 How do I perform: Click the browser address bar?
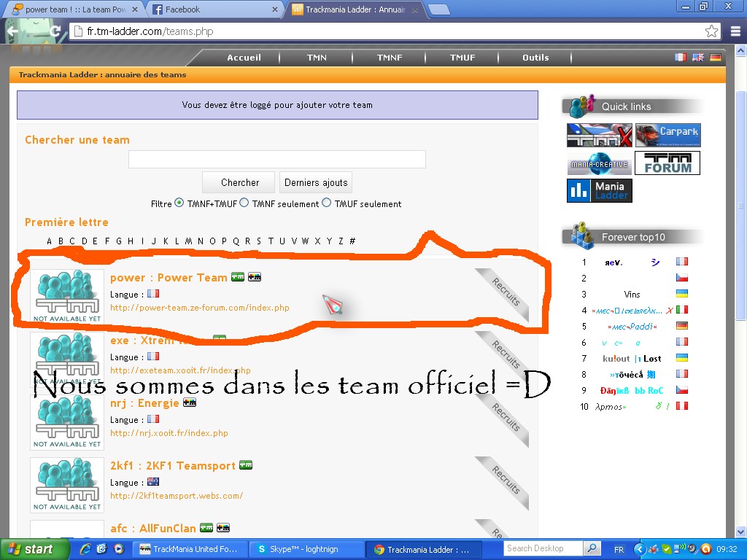(395, 31)
